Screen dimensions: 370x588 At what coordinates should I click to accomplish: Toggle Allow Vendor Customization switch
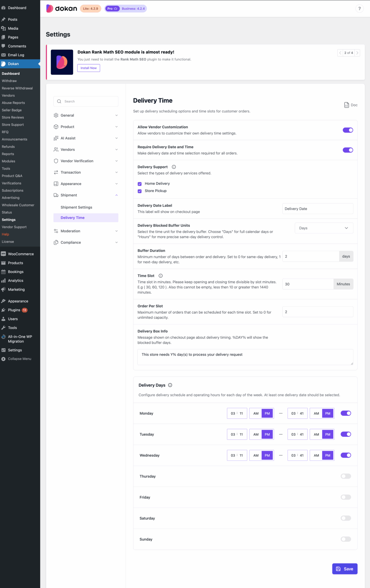(348, 130)
